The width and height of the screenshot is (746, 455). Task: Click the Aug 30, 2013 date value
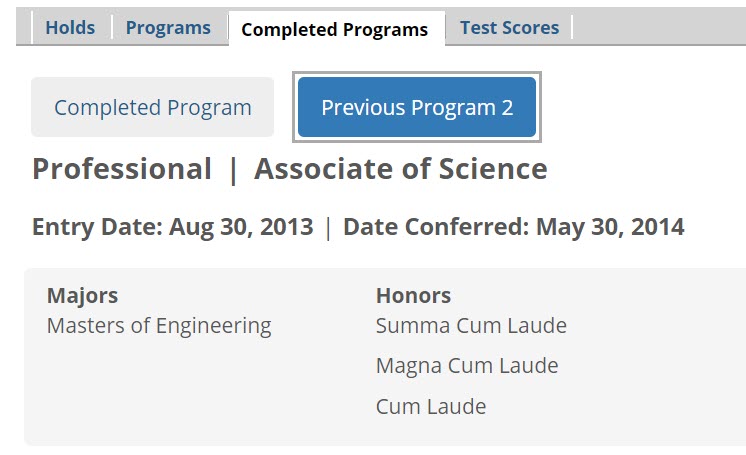tap(241, 227)
